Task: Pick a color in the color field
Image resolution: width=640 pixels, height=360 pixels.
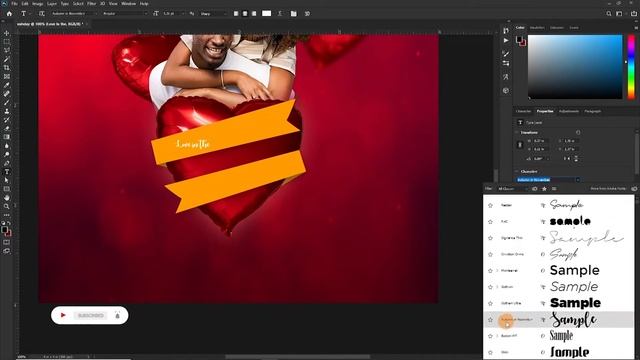Action: coord(575,67)
